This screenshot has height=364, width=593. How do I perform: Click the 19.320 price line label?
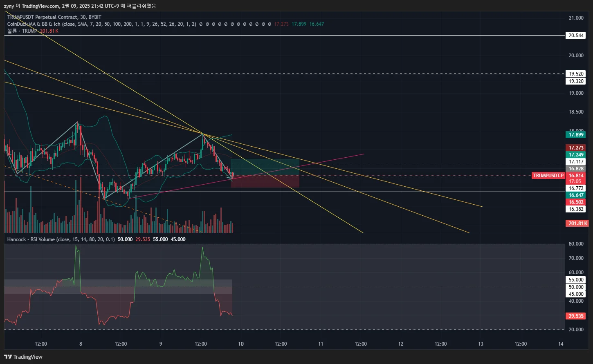point(576,81)
